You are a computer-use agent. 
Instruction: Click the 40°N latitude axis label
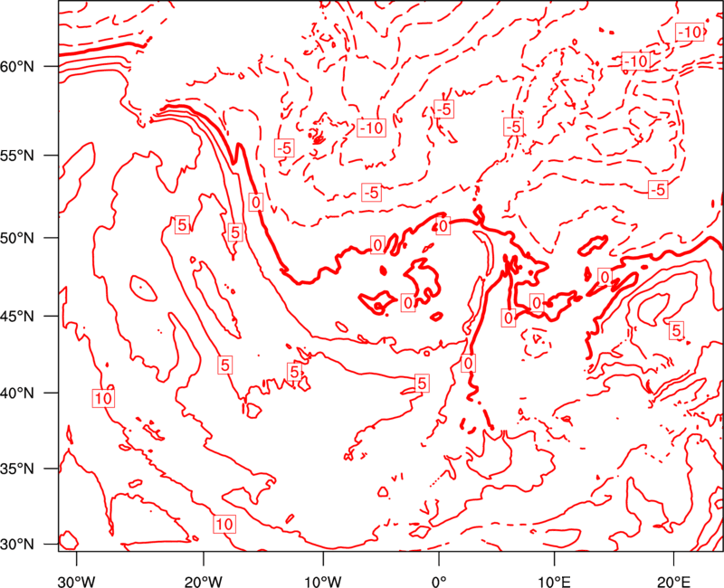(17, 394)
